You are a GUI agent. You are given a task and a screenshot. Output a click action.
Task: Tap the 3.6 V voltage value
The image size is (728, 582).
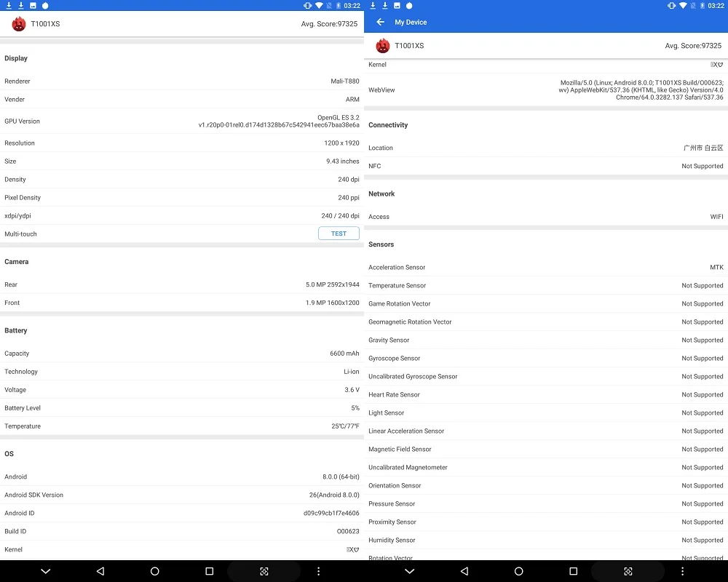point(352,390)
